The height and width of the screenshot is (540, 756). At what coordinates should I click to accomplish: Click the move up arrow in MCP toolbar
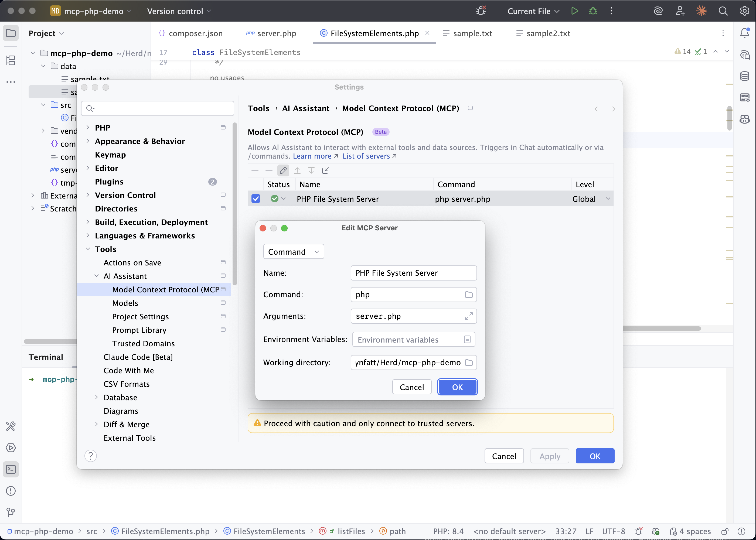pos(297,170)
